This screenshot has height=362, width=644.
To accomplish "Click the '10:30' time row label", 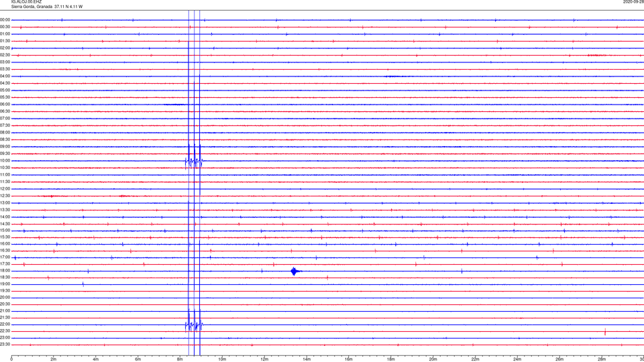I will [5, 168].
